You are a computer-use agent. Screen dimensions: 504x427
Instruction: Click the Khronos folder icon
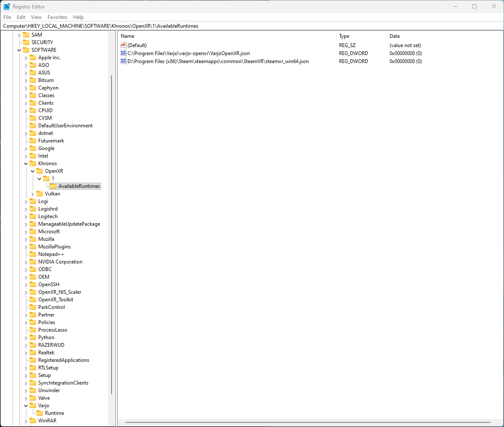tap(33, 163)
